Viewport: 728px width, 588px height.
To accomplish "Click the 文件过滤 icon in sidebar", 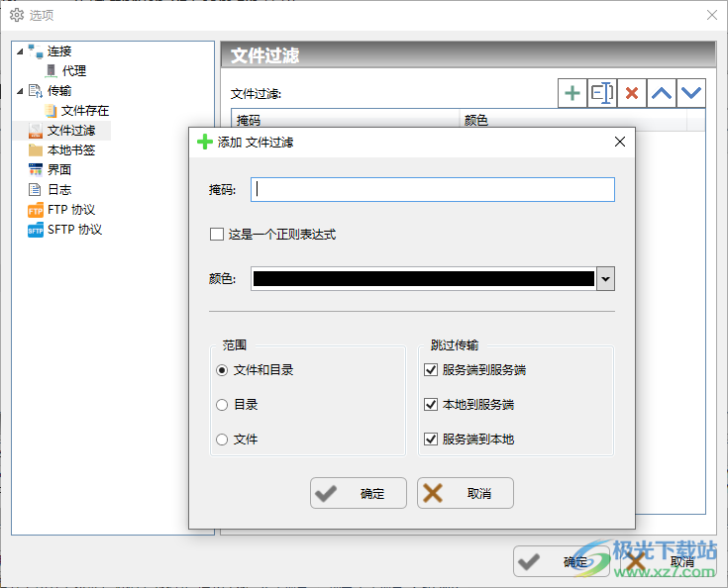I will 36,131.
